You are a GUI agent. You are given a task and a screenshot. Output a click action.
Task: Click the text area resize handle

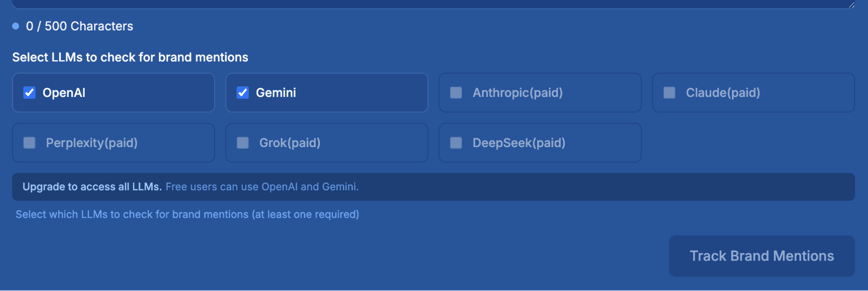pyautogui.click(x=851, y=5)
